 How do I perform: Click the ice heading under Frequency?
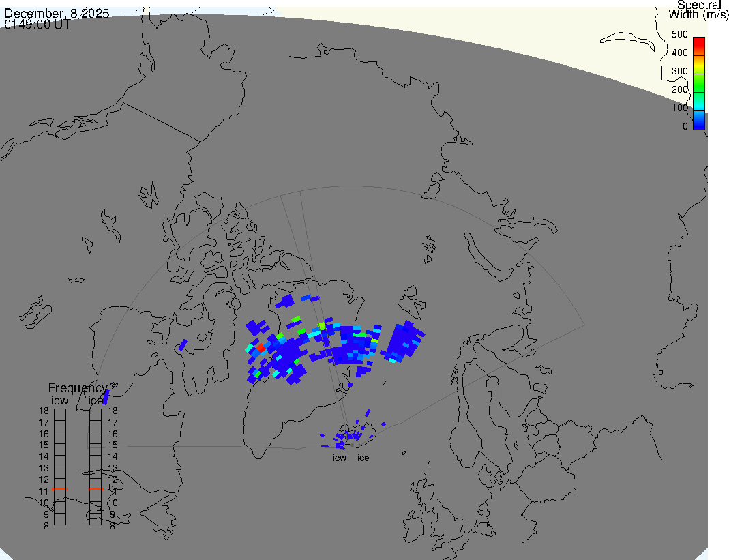[x=95, y=400]
